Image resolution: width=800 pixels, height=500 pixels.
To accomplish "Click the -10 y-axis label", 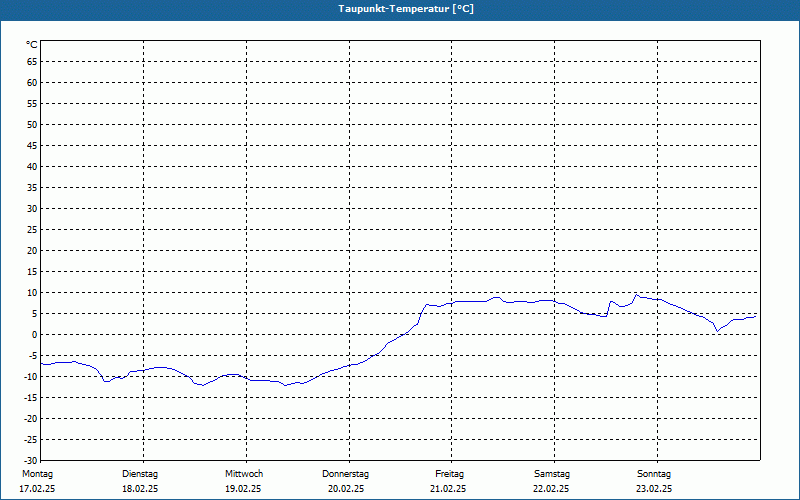I will tap(31, 377).
